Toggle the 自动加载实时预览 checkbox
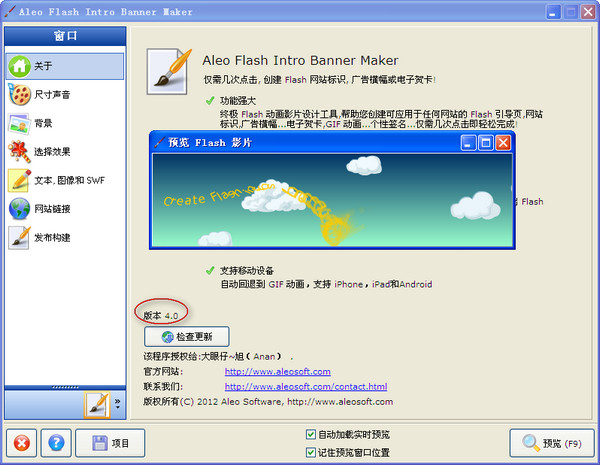600x465 pixels. pos(311,434)
